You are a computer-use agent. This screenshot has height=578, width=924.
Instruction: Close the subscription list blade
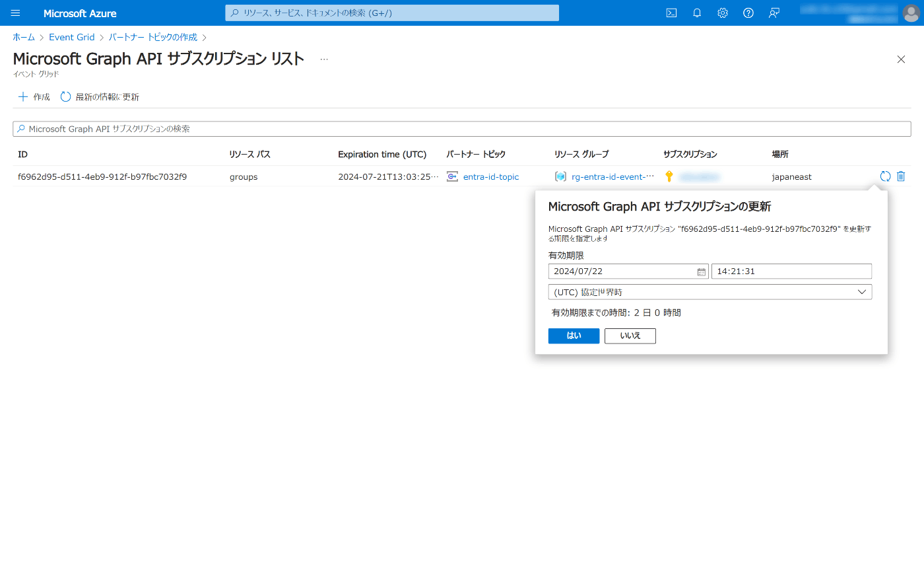(901, 59)
